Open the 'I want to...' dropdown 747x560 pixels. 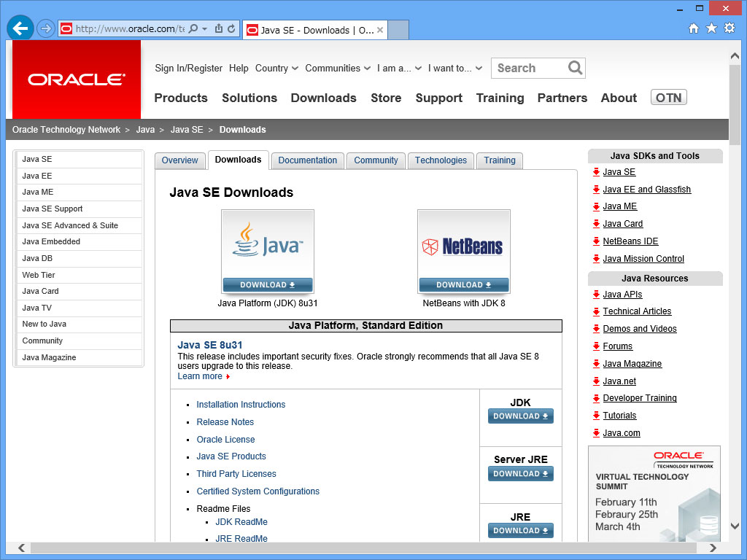[x=455, y=68]
